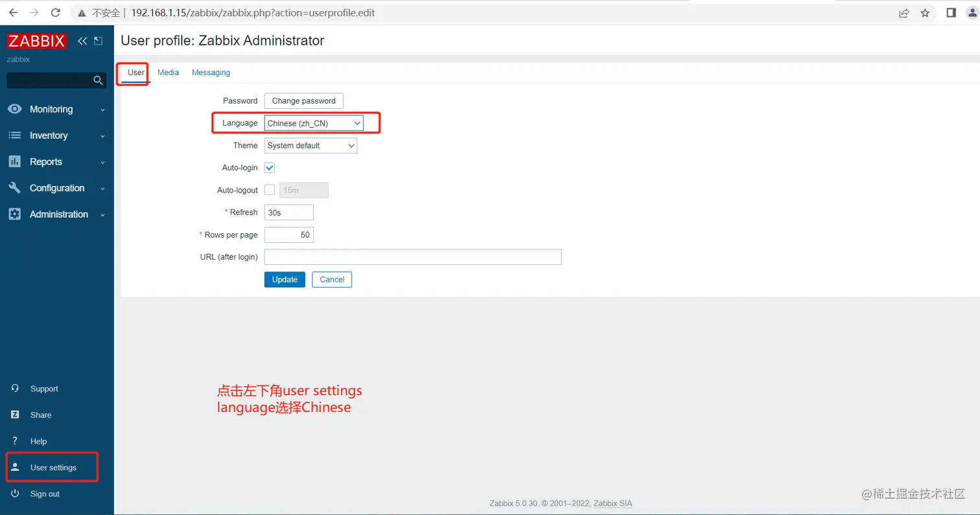Click the Change password button
The width and height of the screenshot is (980, 515).
pos(304,100)
